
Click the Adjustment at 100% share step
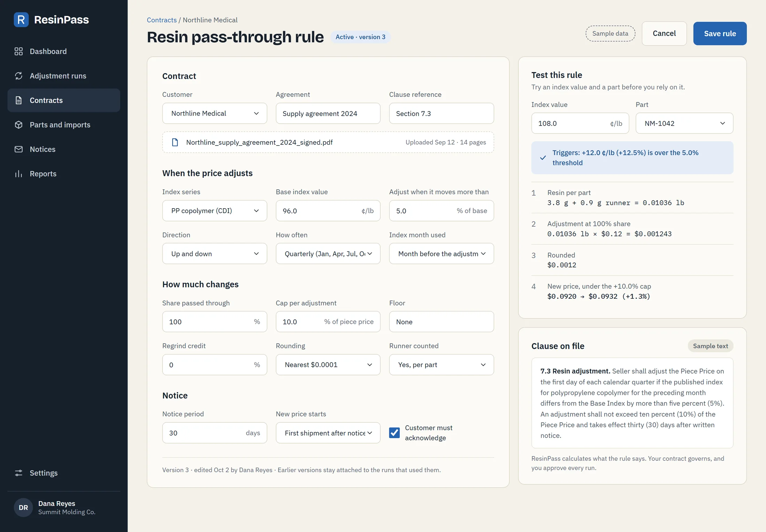pyautogui.click(x=632, y=229)
